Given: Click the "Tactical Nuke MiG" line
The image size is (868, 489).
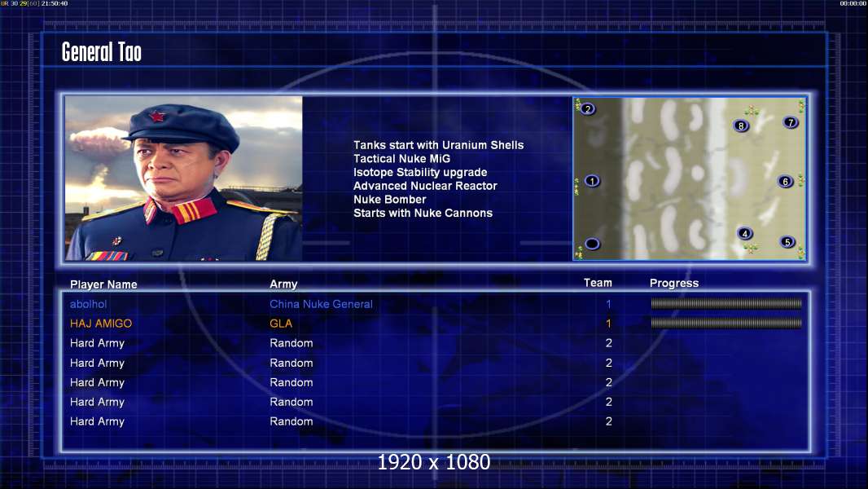Looking at the screenshot, I should pyautogui.click(x=402, y=158).
